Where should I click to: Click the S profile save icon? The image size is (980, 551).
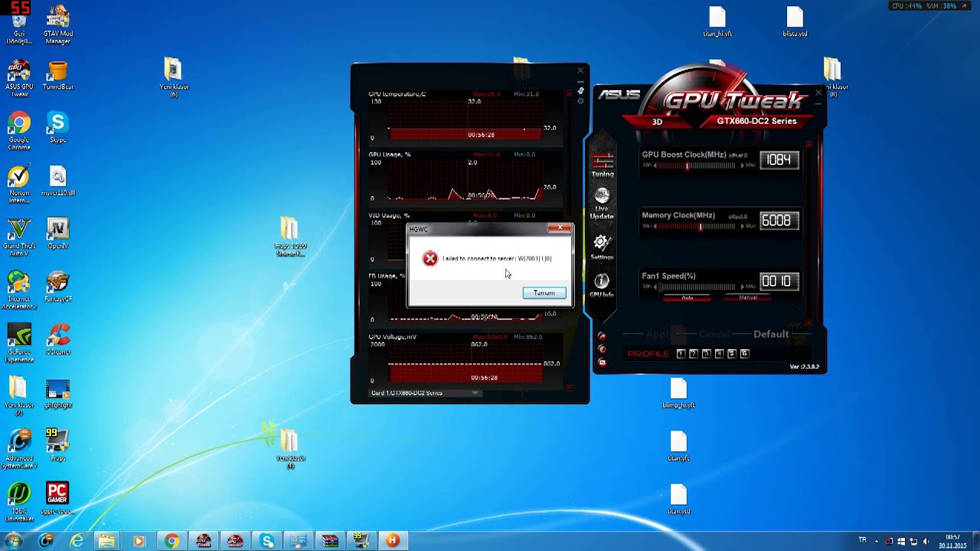click(732, 354)
